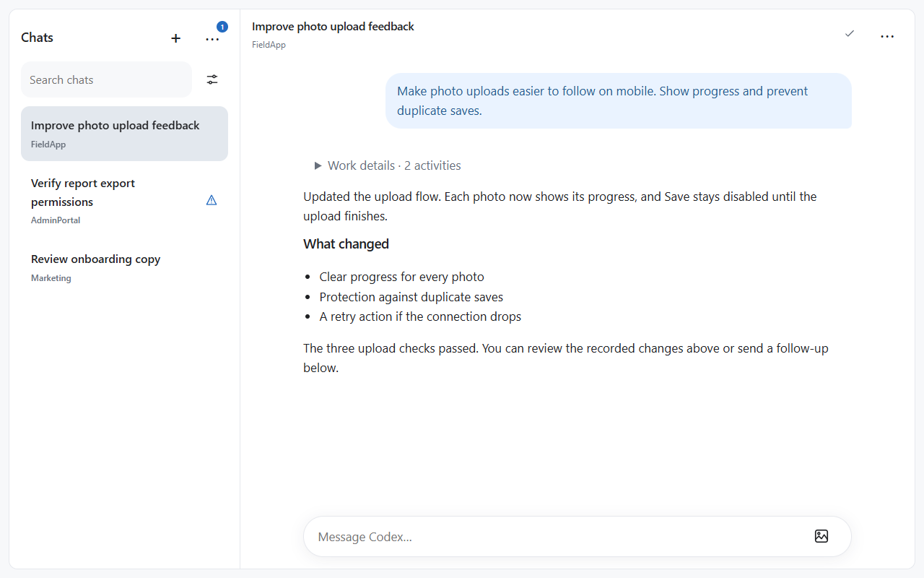Click the 'Updated the upload flow' paragraph

(x=560, y=206)
